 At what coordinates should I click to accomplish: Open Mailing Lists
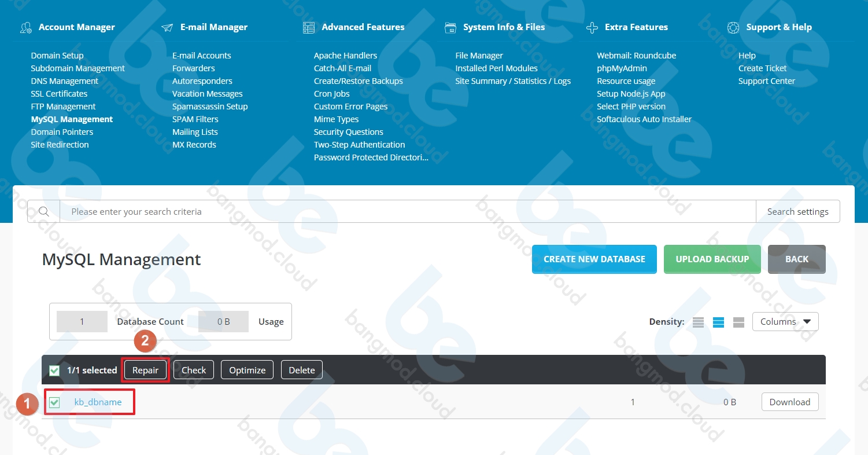pyautogui.click(x=195, y=132)
